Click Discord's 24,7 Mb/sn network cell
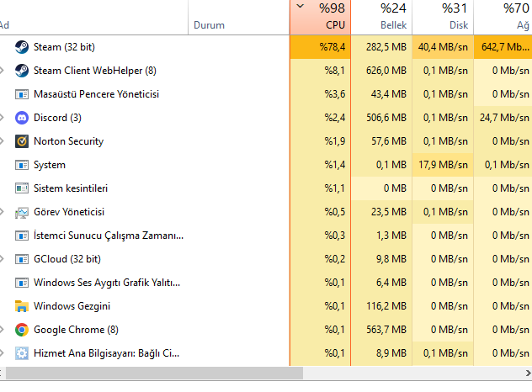This screenshot has height=392, width=532. pyautogui.click(x=503, y=118)
